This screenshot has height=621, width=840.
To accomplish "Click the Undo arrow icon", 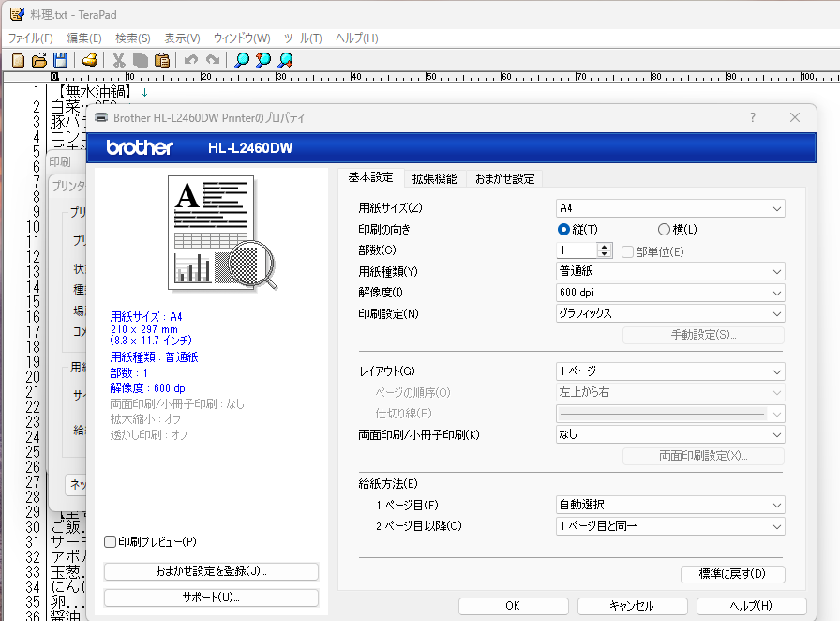I will pyautogui.click(x=191, y=60).
